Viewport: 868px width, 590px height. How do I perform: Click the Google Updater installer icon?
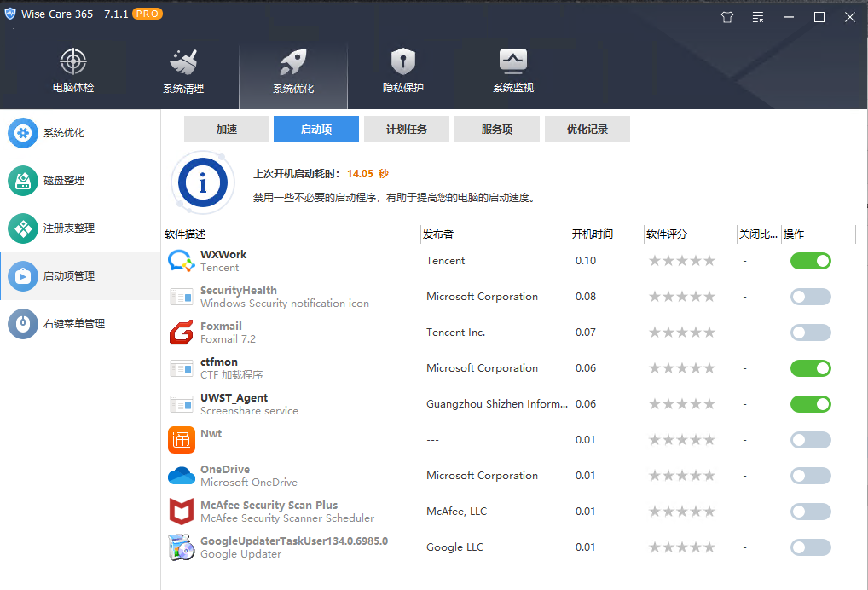(x=182, y=547)
